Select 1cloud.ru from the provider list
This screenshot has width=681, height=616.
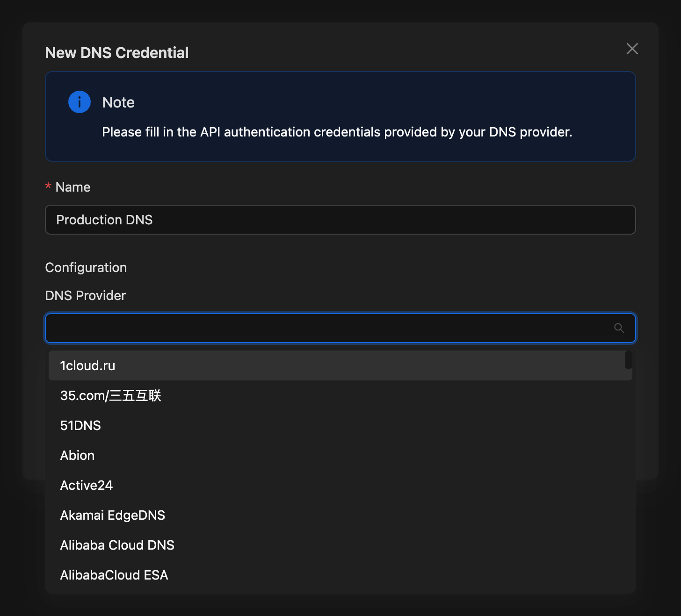[x=340, y=365]
